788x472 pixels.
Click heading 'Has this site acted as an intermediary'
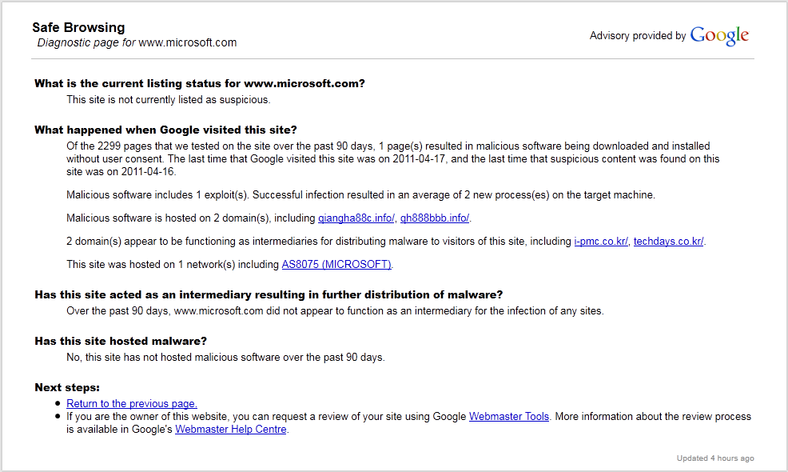pyautogui.click(x=269, y=295)
